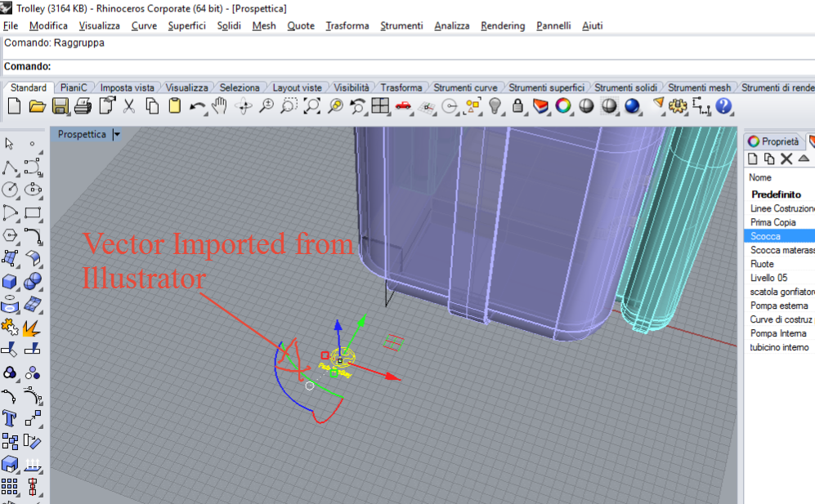Save the model with floppy disk icon
The image size is (815, 504).
(x=60, y=106)
